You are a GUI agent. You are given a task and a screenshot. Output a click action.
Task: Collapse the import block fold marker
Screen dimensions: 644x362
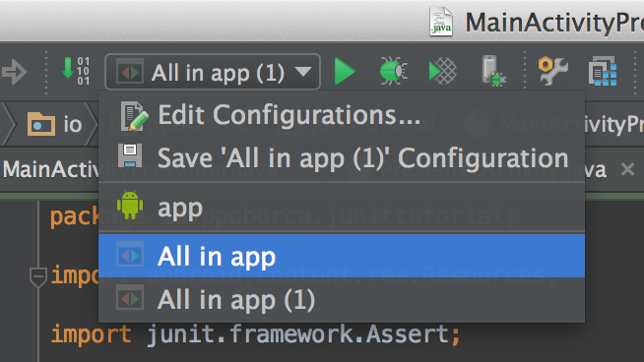tap(37, 276)
